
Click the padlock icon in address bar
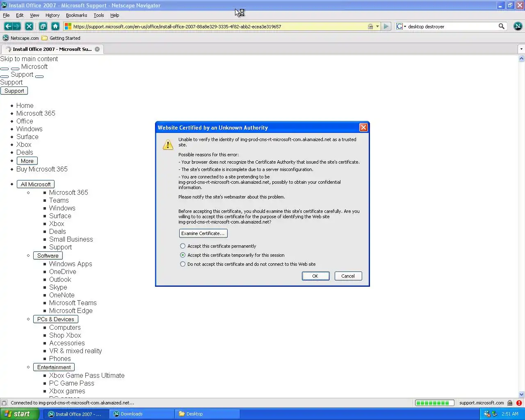tap(370, 26)
